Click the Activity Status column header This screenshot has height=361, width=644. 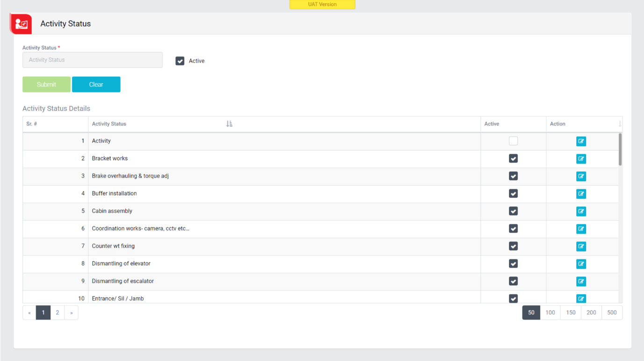point(284,124)
